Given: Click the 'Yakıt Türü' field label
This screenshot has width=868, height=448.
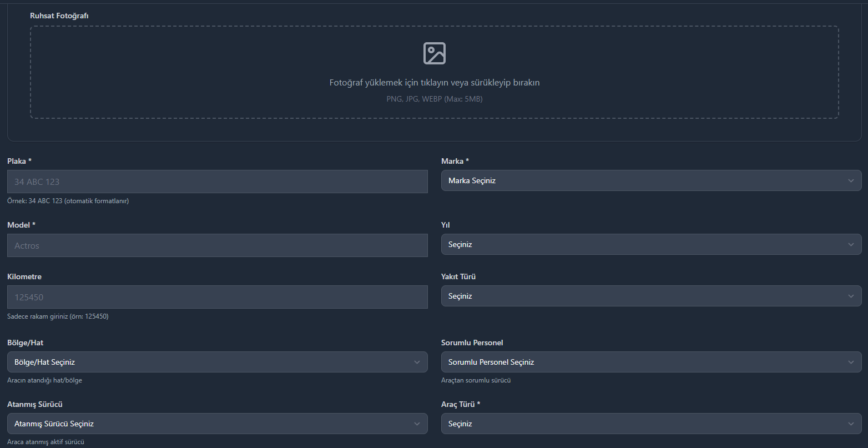Looking at the screenshot, I should [x=458, y=276].
